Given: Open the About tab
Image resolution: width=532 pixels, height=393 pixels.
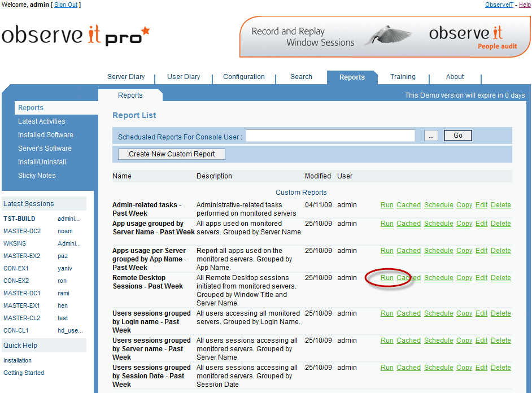Looking at the screenshot, I should (455, 77).
